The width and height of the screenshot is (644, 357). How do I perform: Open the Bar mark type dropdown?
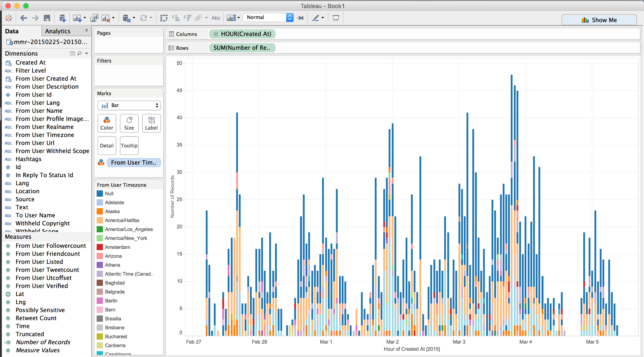pos(129,105)
